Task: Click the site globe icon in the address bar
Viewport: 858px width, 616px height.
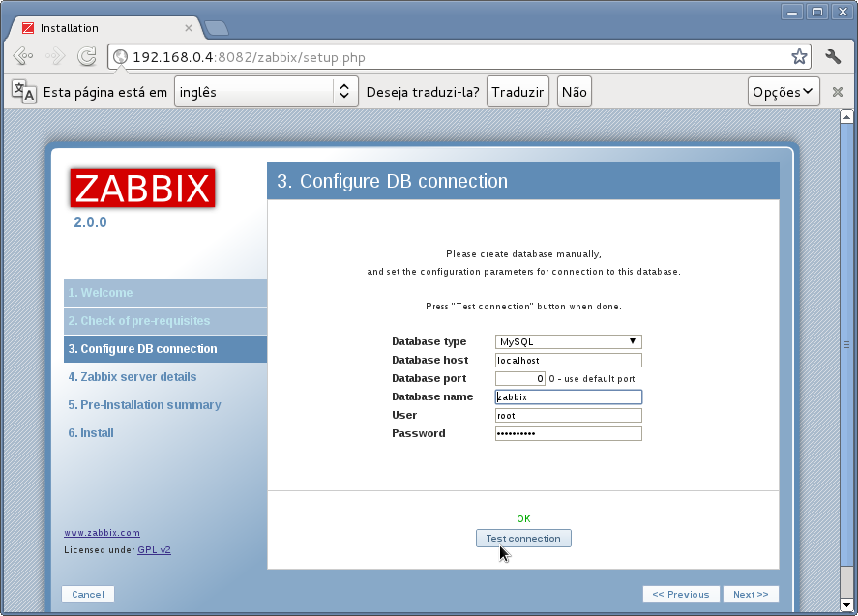Action: (120, 57)
